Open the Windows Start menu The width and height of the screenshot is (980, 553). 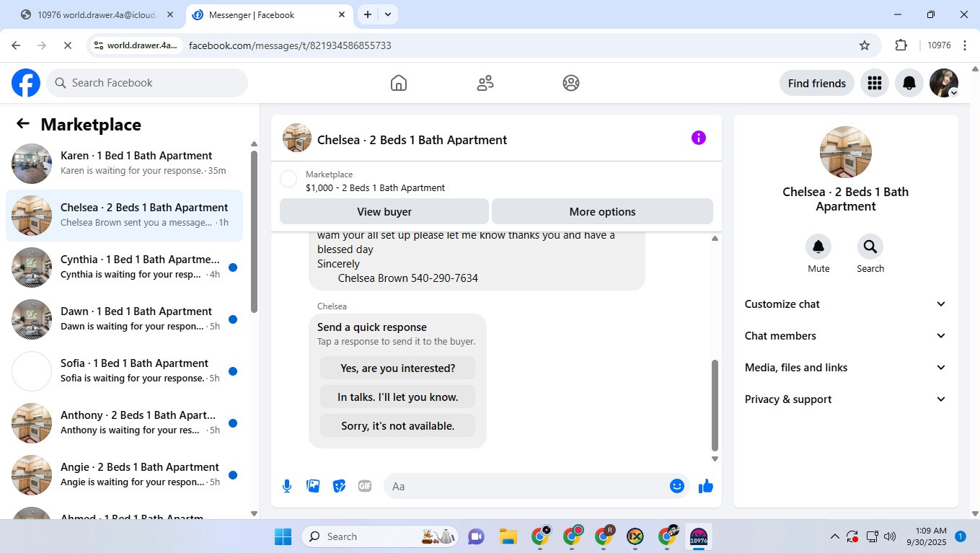pyautogui.click(x=283, y=536)
